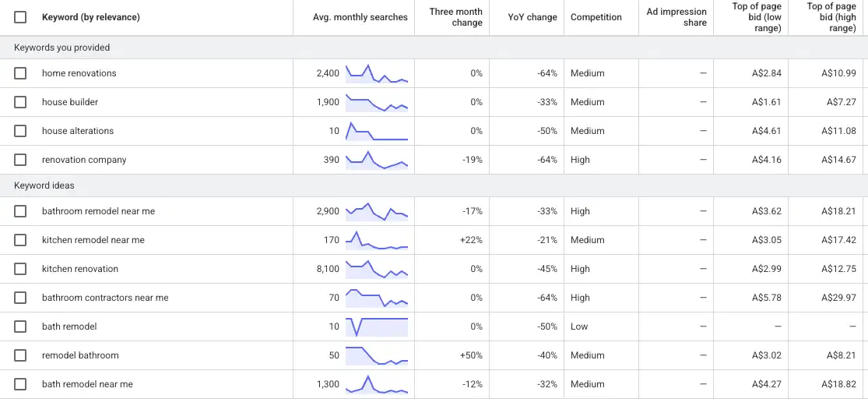Click the A$5.78 low range bid
Viewport: 868px width, 399px height.
[x=767, y=298]
